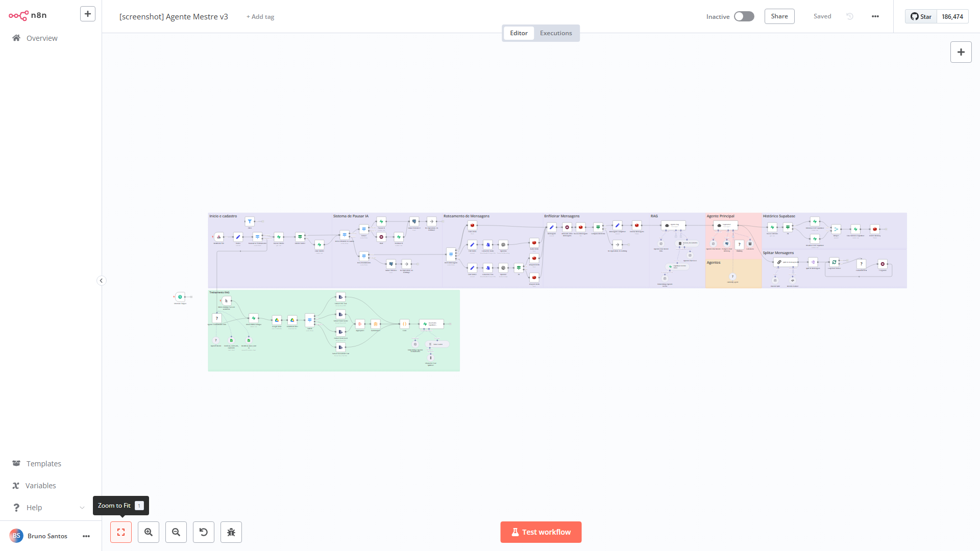980x551 pixels.
Task: Select the Code curly braces node
Action: pos(405,324)
